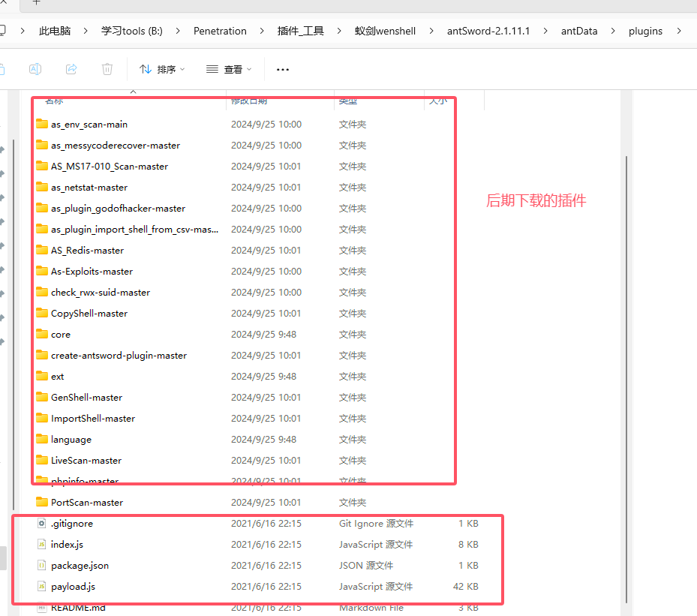Click the Delete trash can toolbar icon
Image resolution: width=697 pixels, height=616 pixels.
[107, 69]
